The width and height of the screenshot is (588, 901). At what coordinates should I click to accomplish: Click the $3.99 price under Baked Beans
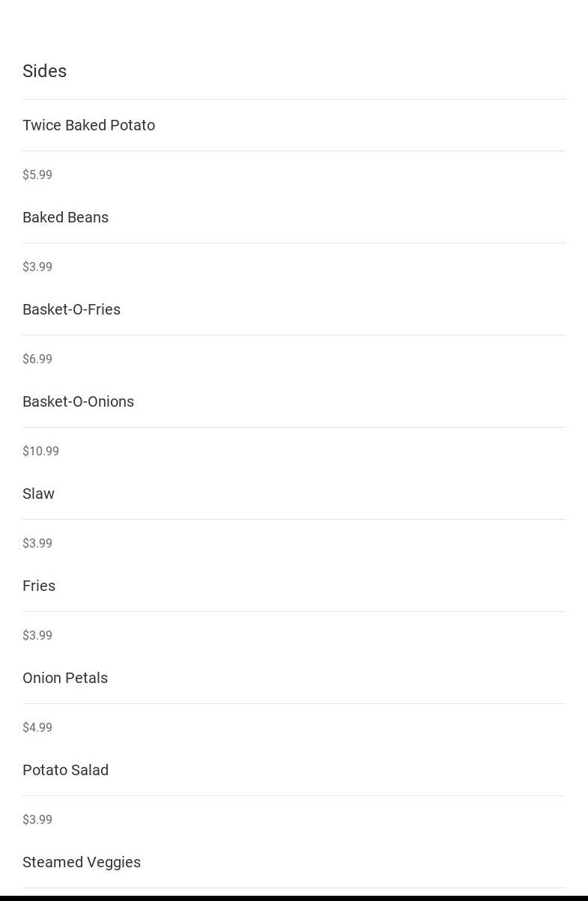pyautogui.click(x=37, y=267)
